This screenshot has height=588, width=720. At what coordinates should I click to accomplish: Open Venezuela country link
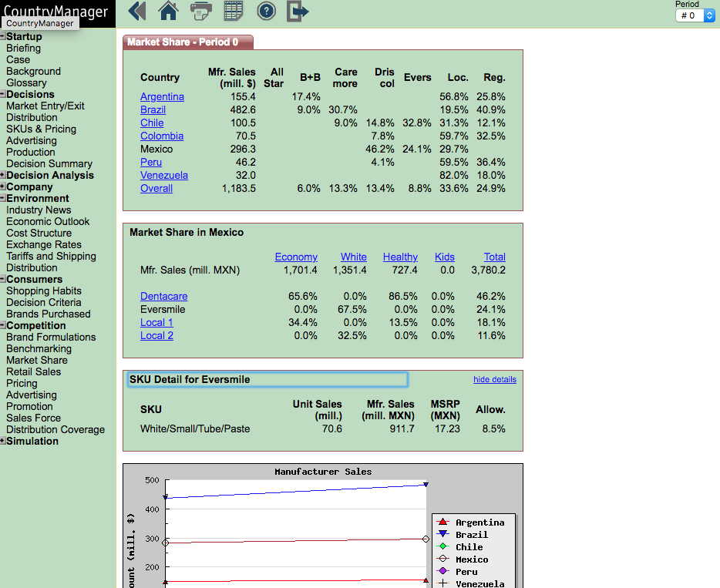coord(164,176)
